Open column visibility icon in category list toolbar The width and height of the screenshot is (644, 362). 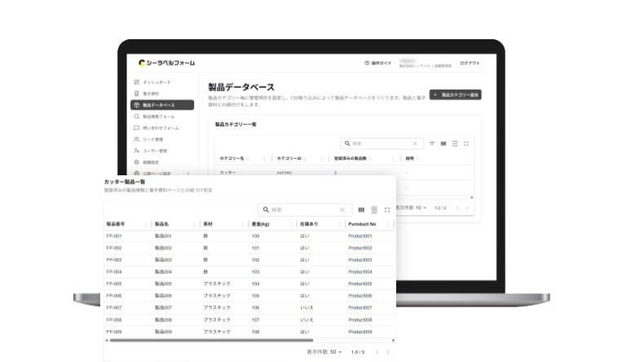[x=443, y=143]
